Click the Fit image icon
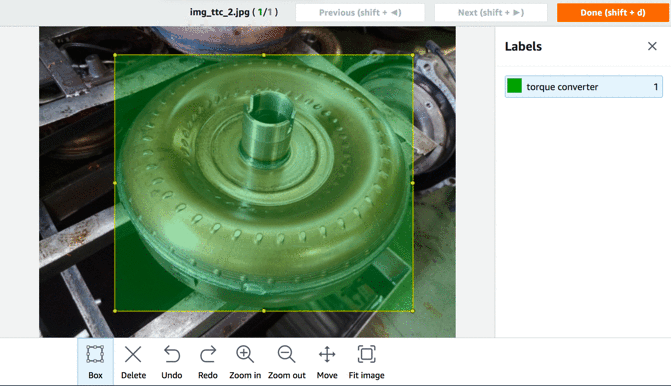This screenshot has height=386, width=671. click(x=366, y=355)
